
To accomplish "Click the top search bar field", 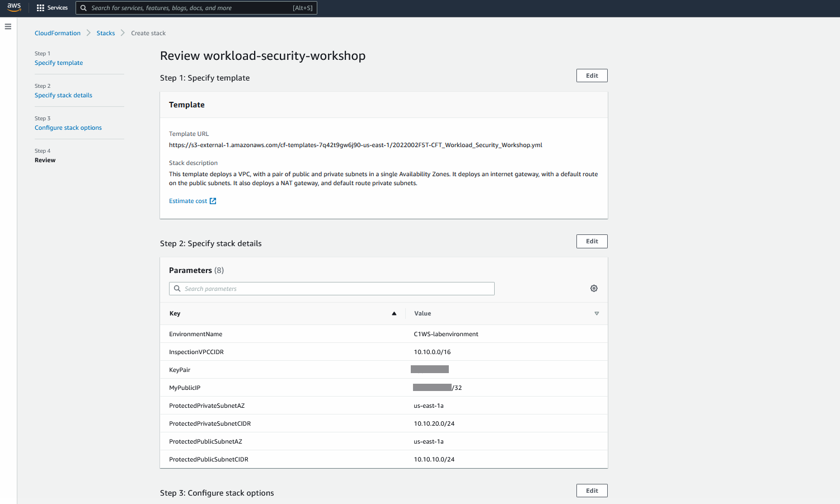I will click(196, 8).
